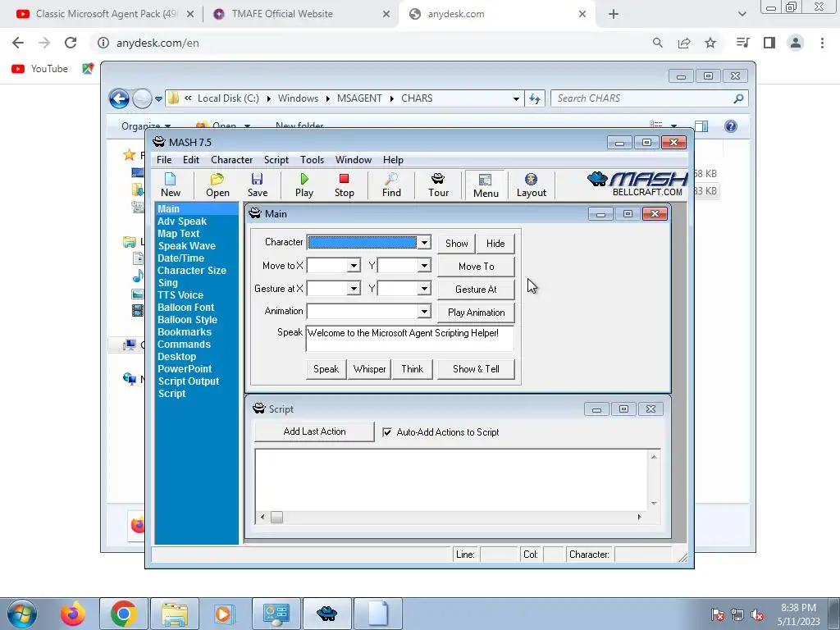Toggle the Menu panel toolbar button

click(486, 185)
